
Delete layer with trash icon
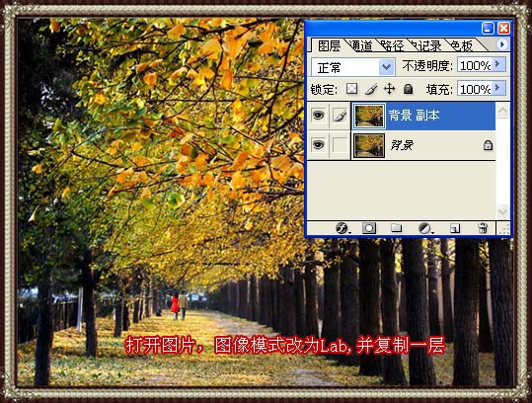coord(483,228)
